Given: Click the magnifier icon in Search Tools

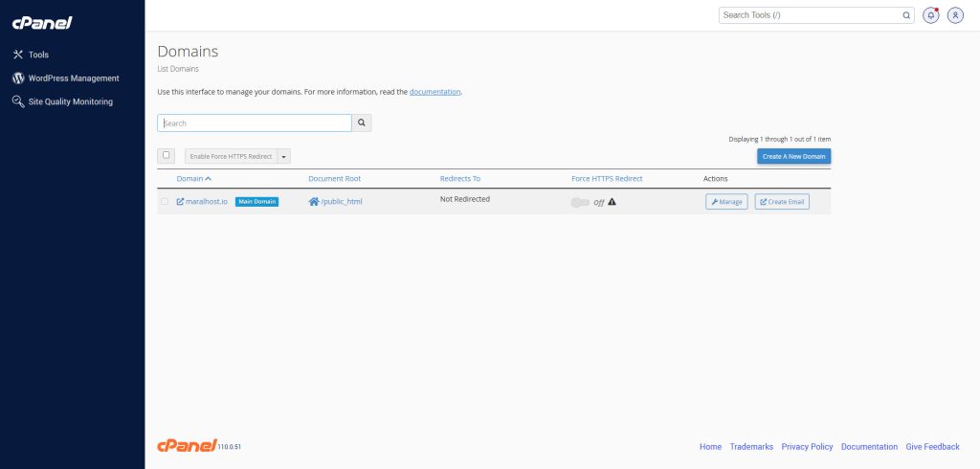Looking at the screenshot, I should (906, 15).
